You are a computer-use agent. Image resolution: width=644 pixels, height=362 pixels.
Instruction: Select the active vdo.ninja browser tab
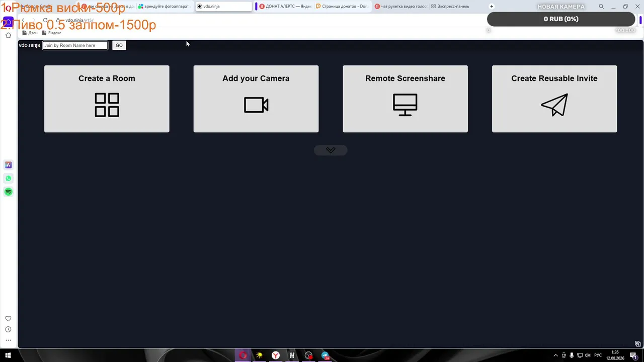(223, 7)
